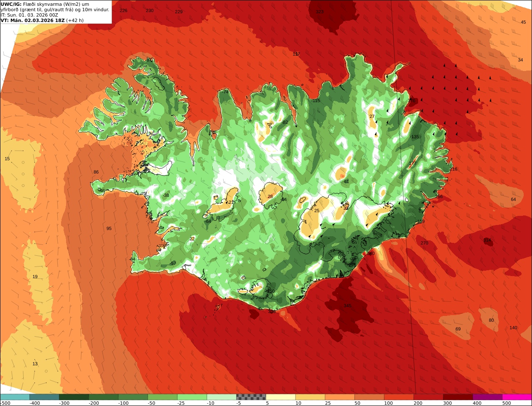Click the map value '323' at top
The height and width of the screenshot is (406, 532).
pyautogui.click(x=320, y=12)
